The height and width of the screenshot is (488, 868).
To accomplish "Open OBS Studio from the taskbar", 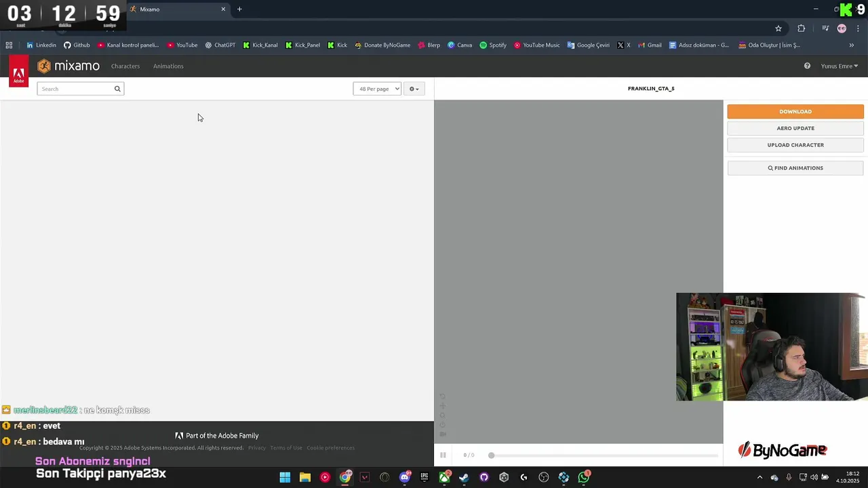I will pos(544,477).
